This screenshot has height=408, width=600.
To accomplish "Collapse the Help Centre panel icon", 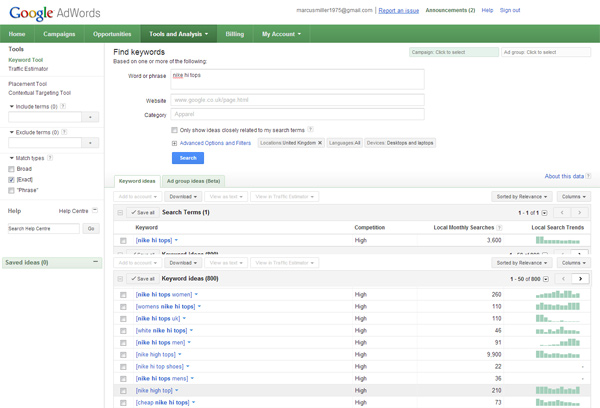I will [x=95, y=211].
